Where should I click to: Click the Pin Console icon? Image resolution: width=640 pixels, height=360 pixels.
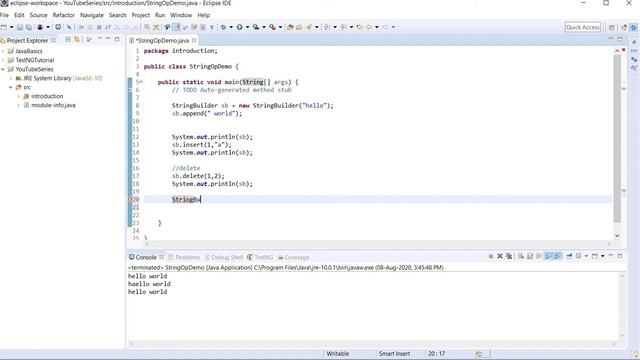tap(569, 256)
